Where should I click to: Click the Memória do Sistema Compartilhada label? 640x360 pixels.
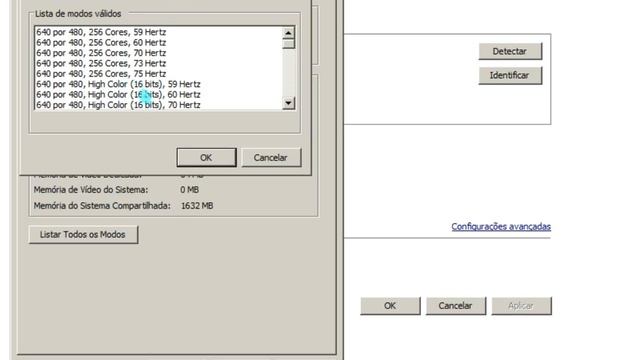click(102, 206)
